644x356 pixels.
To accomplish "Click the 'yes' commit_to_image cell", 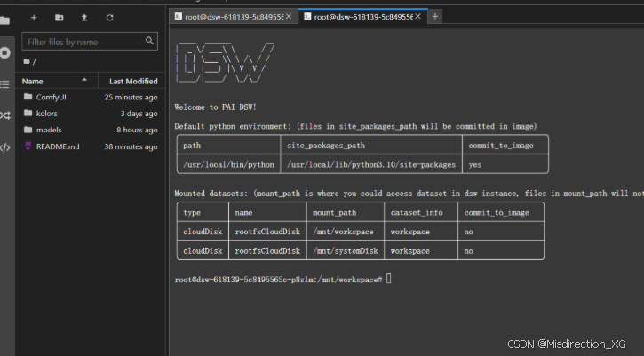I will pos(505,164).
